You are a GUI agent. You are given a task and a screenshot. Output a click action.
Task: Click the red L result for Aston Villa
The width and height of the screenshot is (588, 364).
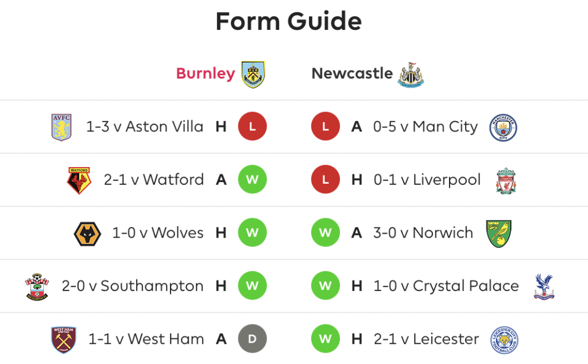click(253, 126)
